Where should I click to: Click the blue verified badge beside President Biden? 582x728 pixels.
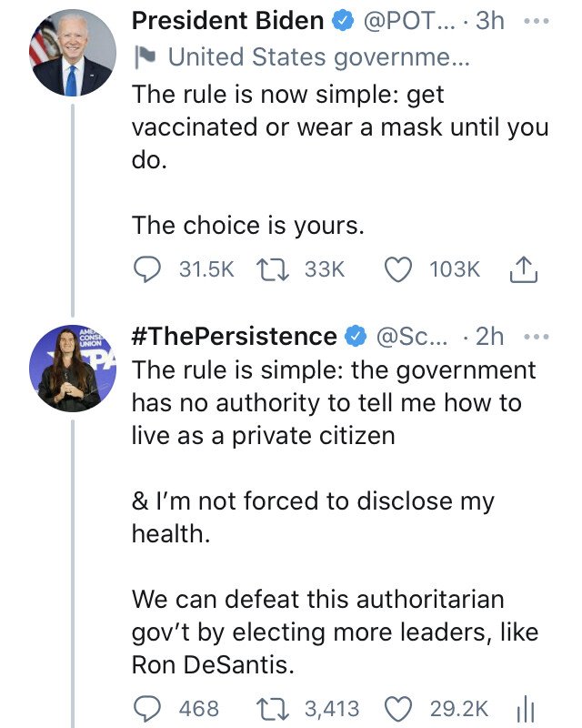pyautogui.click(x=342, y=21)
